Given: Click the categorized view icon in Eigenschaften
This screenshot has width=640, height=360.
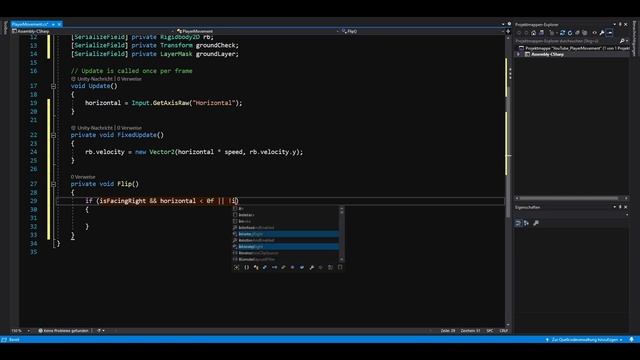Looking at the screenshot, I should click(518, 223).
